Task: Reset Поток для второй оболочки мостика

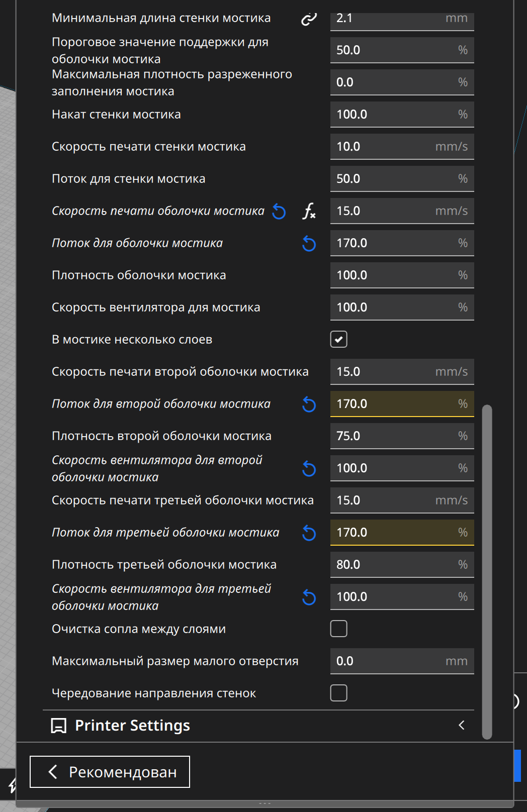Action: pyautogui.click(x=309, y=404)
